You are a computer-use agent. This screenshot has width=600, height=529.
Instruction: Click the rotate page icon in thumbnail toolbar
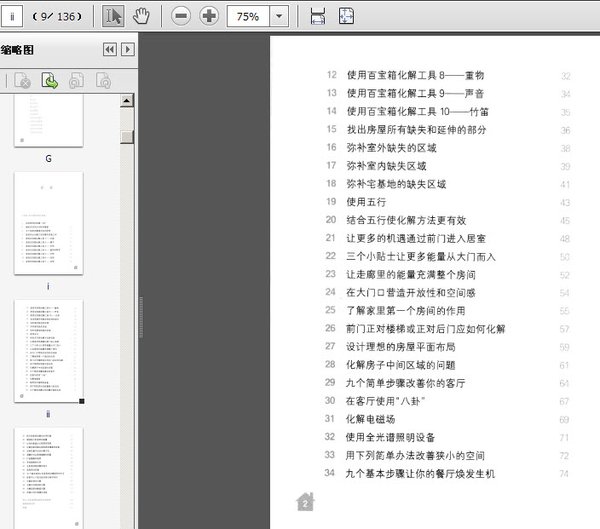[x=76, y=80]
